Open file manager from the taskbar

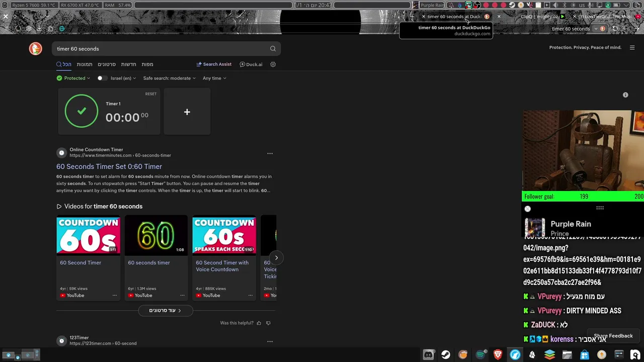pos(567,354)
